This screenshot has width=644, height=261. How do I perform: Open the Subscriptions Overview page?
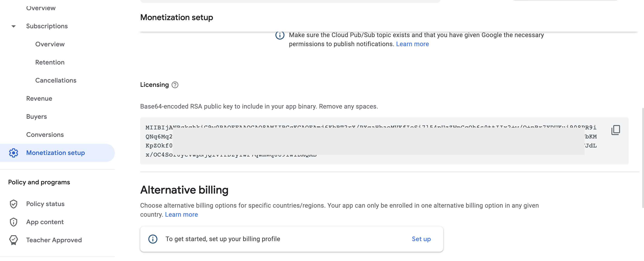tap(50, 44)
